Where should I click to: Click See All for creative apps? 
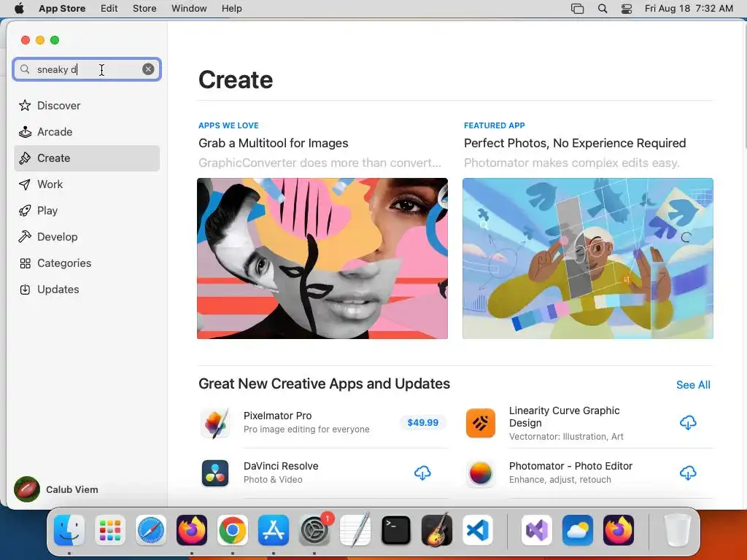(693, 385)
